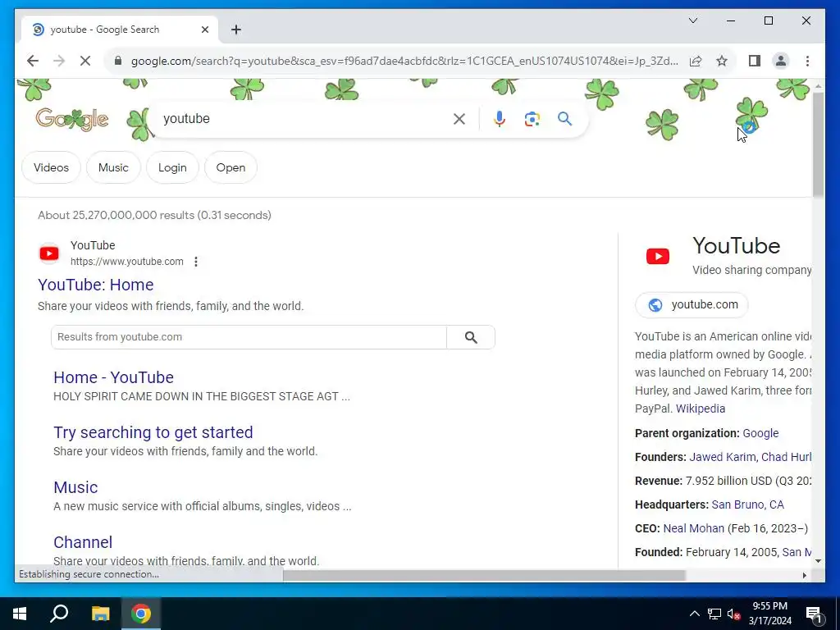Open the YouTube: Home result link
Viewport: 840px width, 630px height.
96,285
